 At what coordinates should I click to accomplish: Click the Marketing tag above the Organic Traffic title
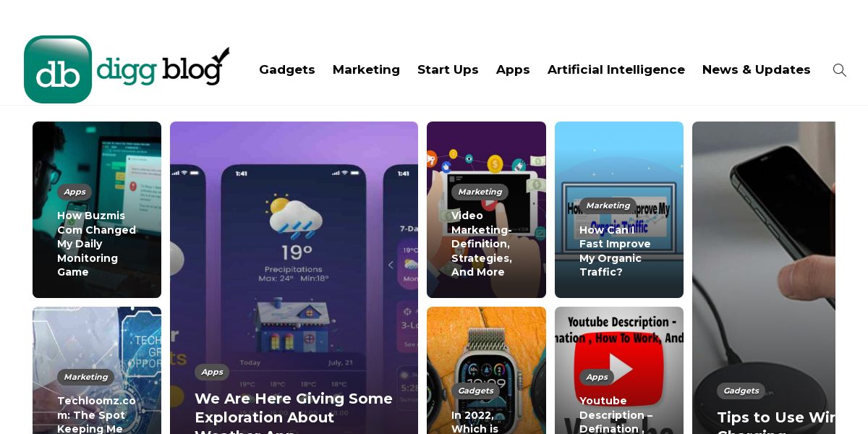pyautogui.click(x=608, y=205)
